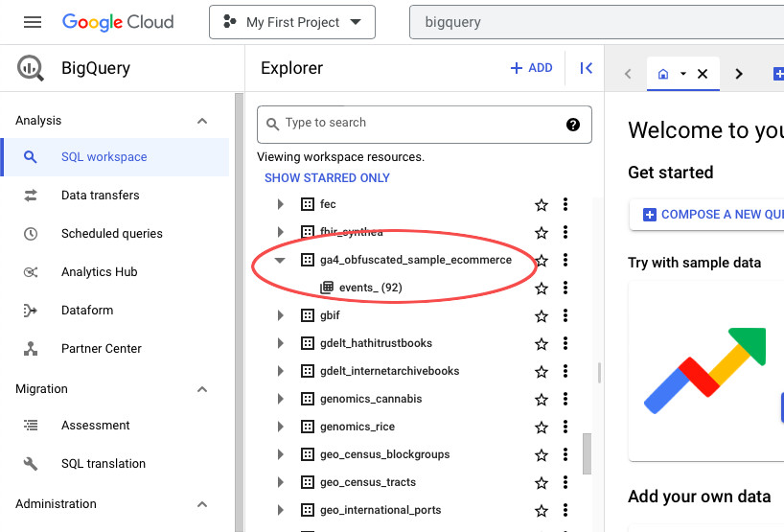Open actions menu for fec dataset
The image size is (784, 532).
pyautogui.click(x=565, y=204)
